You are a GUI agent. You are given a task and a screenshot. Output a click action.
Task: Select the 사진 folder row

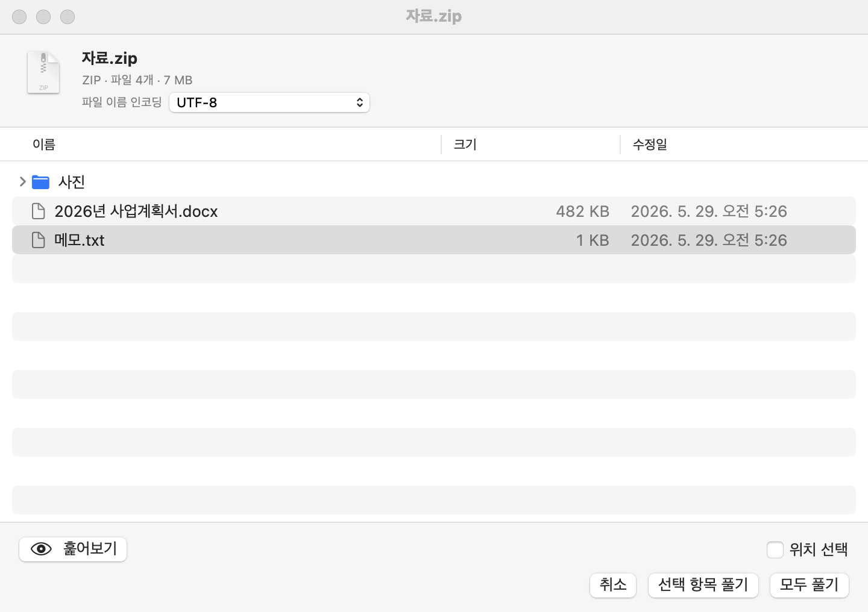click(x=434, y=182)
